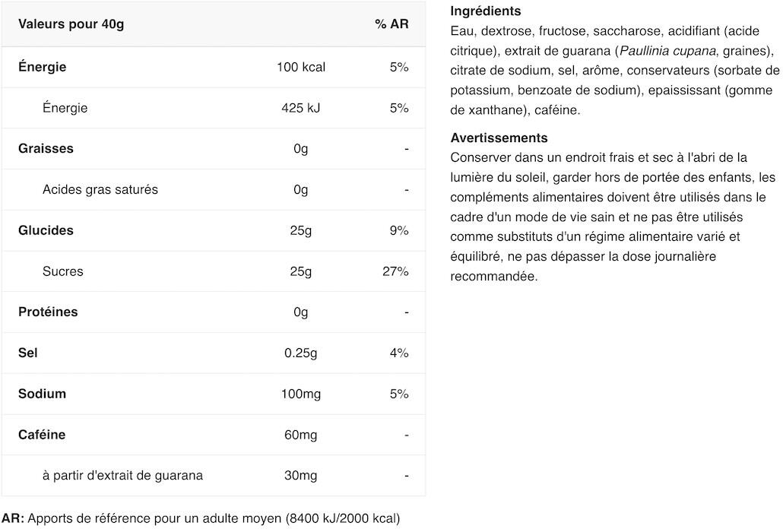This screenshot has width=783, height=532.
Task: Click the 'Protéines' row label
Action: (x=48, y=312)
